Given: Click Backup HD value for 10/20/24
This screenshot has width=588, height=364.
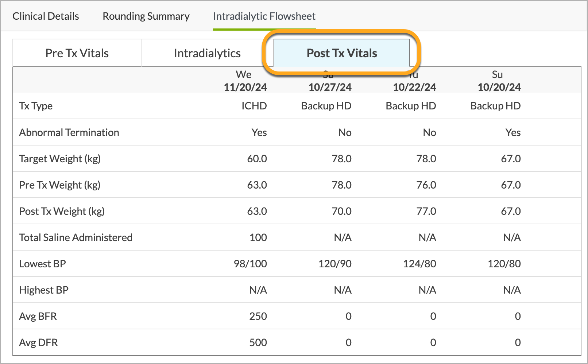Looking at the screenshot, I should 495,106.
